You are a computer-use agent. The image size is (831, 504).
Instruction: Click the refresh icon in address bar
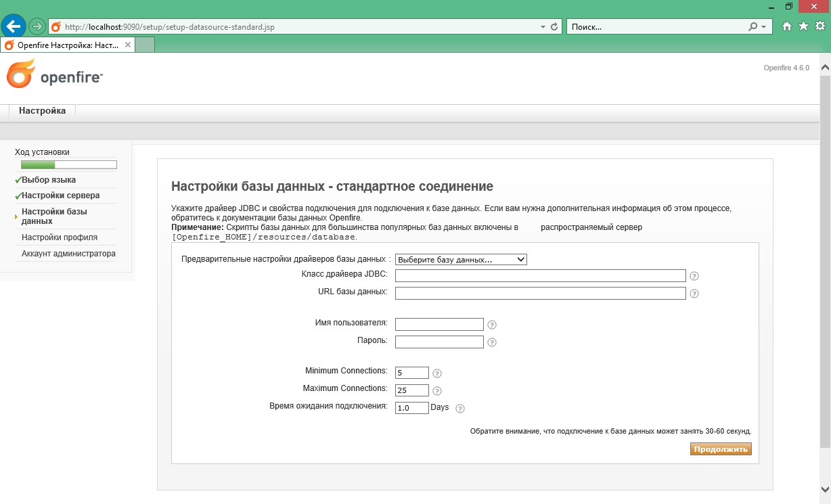[554, 27]
